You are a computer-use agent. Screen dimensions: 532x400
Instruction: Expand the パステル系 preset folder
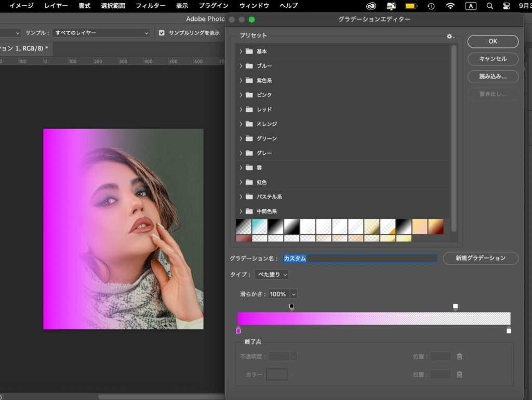(x=241, y=197)
